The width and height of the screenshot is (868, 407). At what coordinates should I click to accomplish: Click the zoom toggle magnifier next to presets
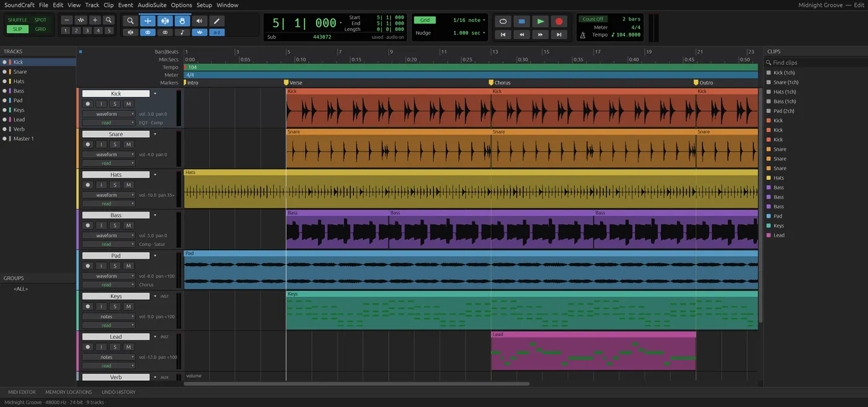[108, 20]
